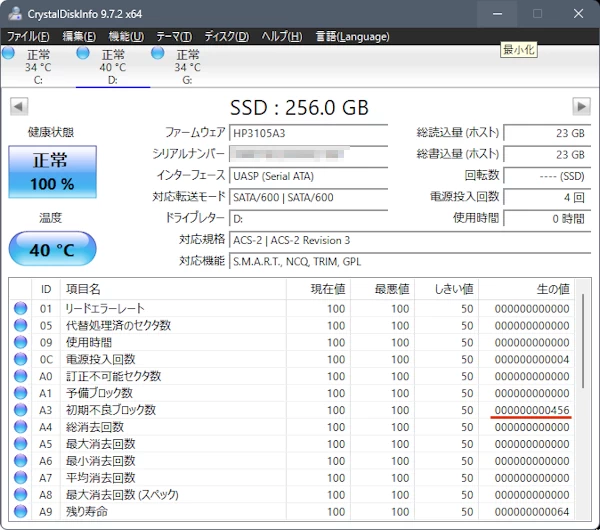
Task: Open the 機能(U) menu
Action: [x=126, y=36]
